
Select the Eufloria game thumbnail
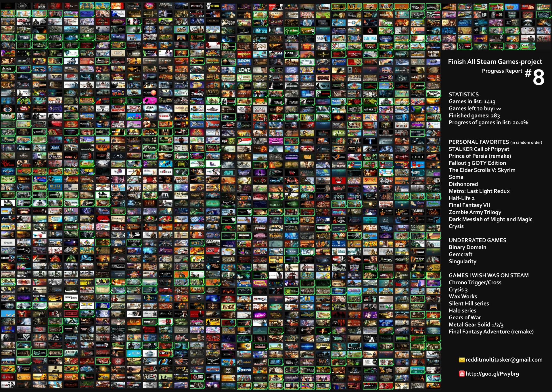[181, 109]
